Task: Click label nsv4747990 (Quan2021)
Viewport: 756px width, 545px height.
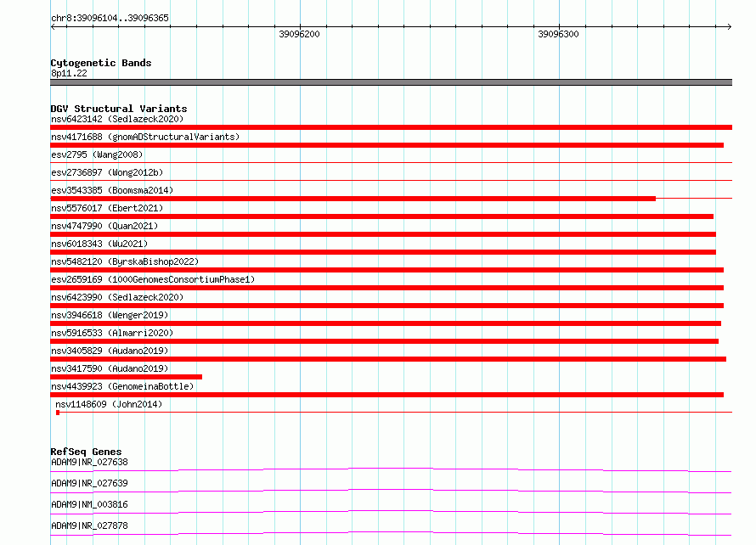Action: point(104,226)
